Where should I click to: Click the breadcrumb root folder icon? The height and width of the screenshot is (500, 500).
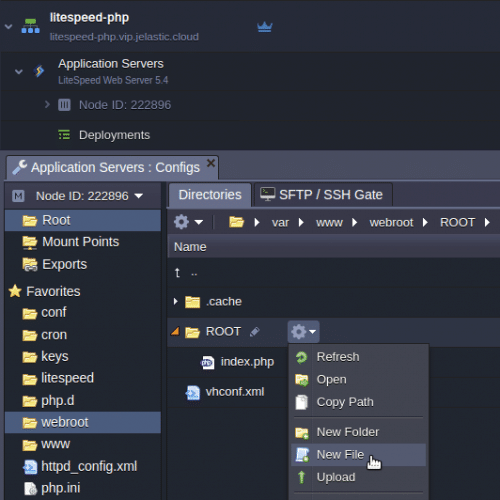point(236,222)
